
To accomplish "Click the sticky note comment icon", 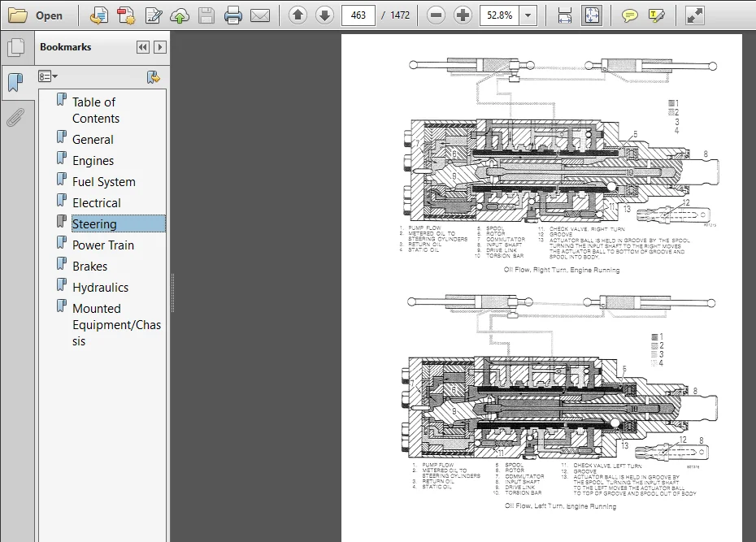I will point(629,16).
